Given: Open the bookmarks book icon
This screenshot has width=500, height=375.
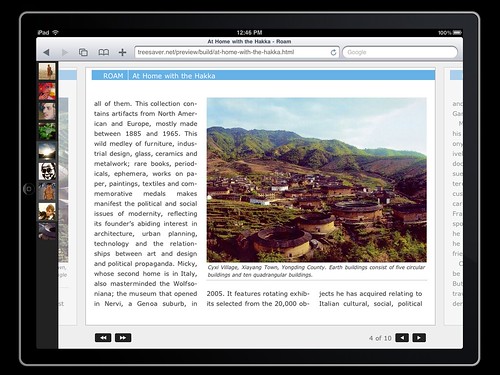Looking at the screenshot, I should pos(104,52).
